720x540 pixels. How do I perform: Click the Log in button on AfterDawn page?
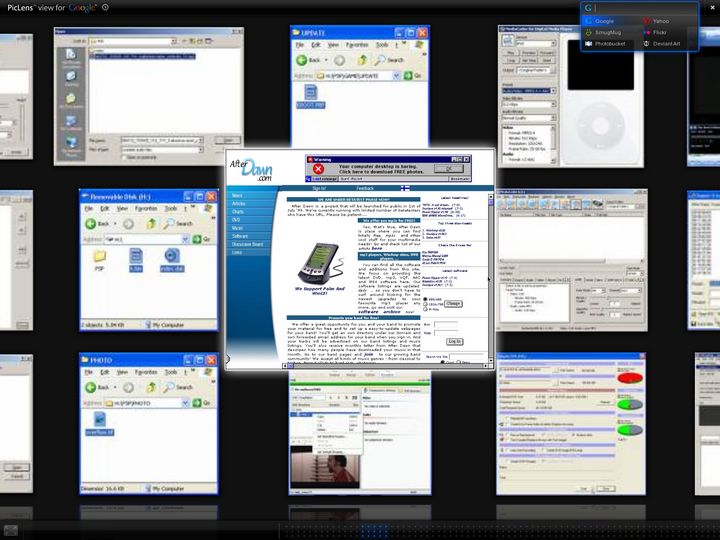455,342
